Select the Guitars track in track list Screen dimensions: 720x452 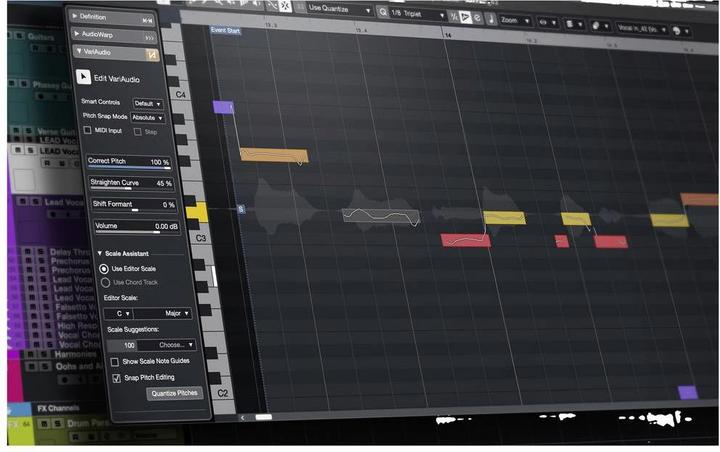(40, 37)
